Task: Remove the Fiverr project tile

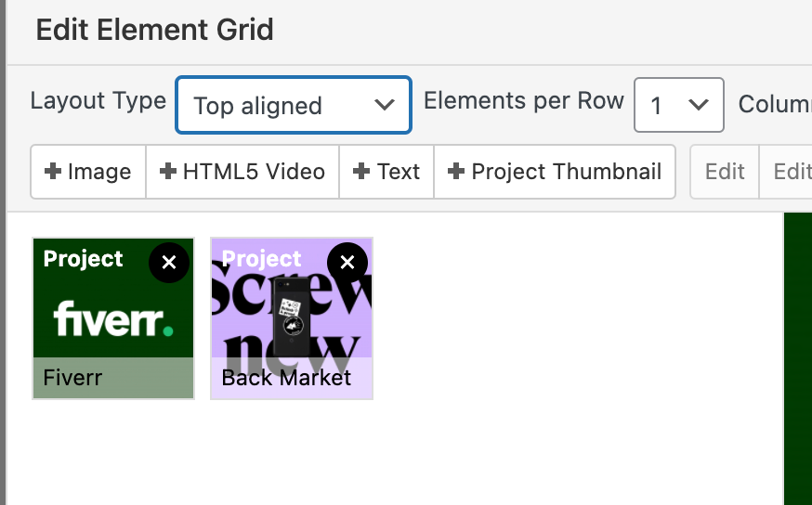Action: [x=169, y=263]
